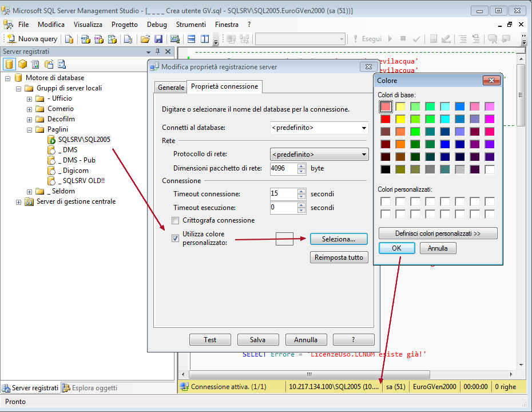The image size is (532, 412).
Task: Click the fifth server-type icon in Server registrati toolbar
Action: pyautogui.click(x=62, y=64)
